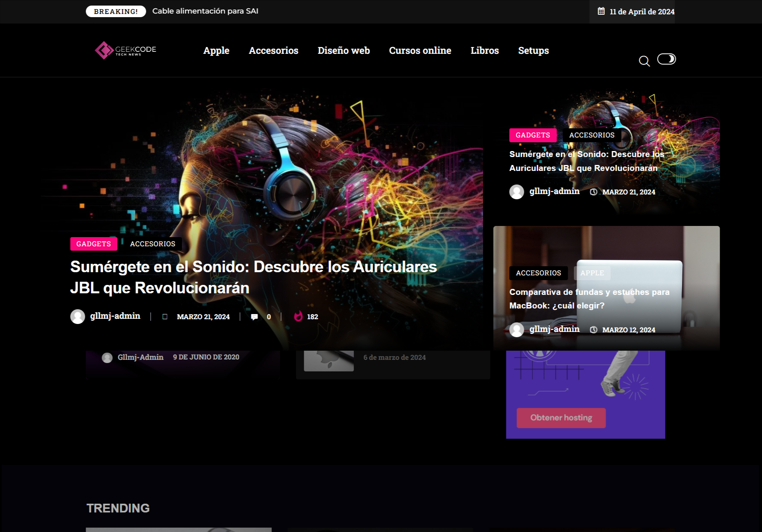Click the calendar icon beside the date
Screen dimensions: 762x532
pyautogui.click(x=601, y=11)
